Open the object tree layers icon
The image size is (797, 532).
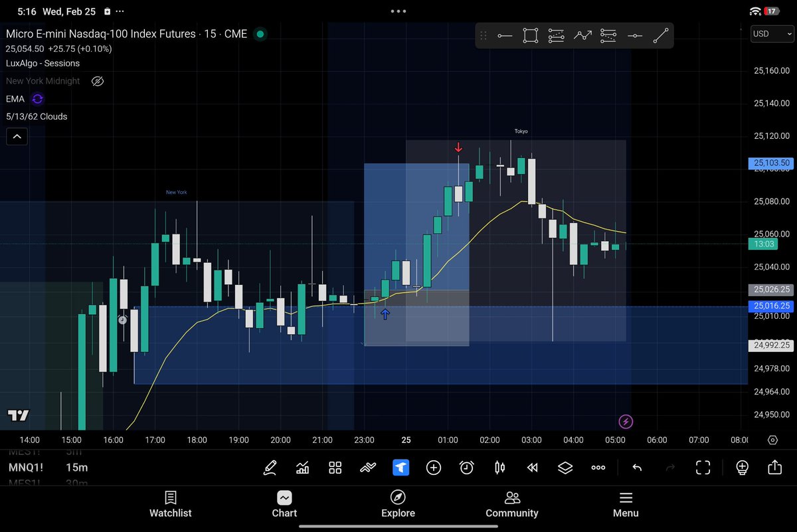pyautogui.click(x=565, y=468)
